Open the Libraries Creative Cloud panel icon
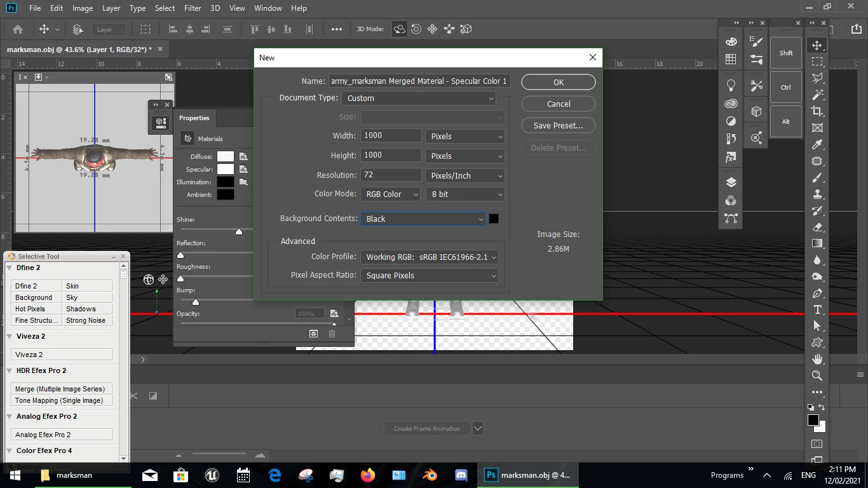868x488 pixels. click(x=731, y=104)
